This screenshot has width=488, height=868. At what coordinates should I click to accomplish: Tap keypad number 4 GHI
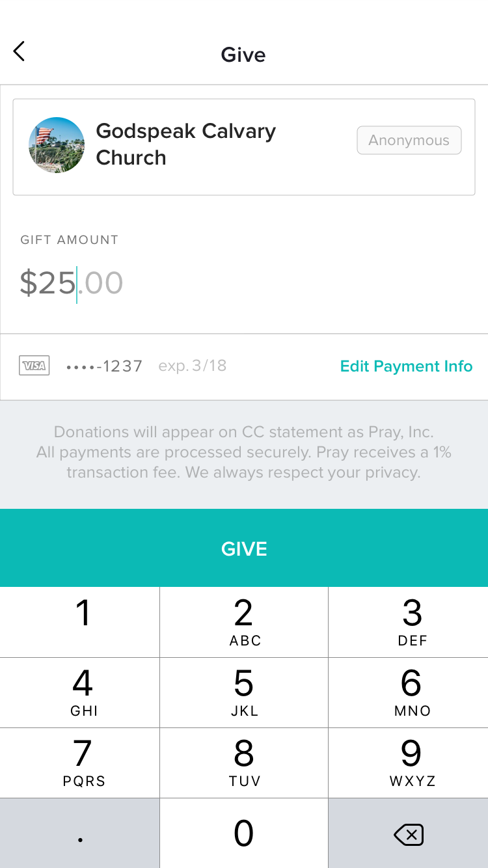pos(79,692)
